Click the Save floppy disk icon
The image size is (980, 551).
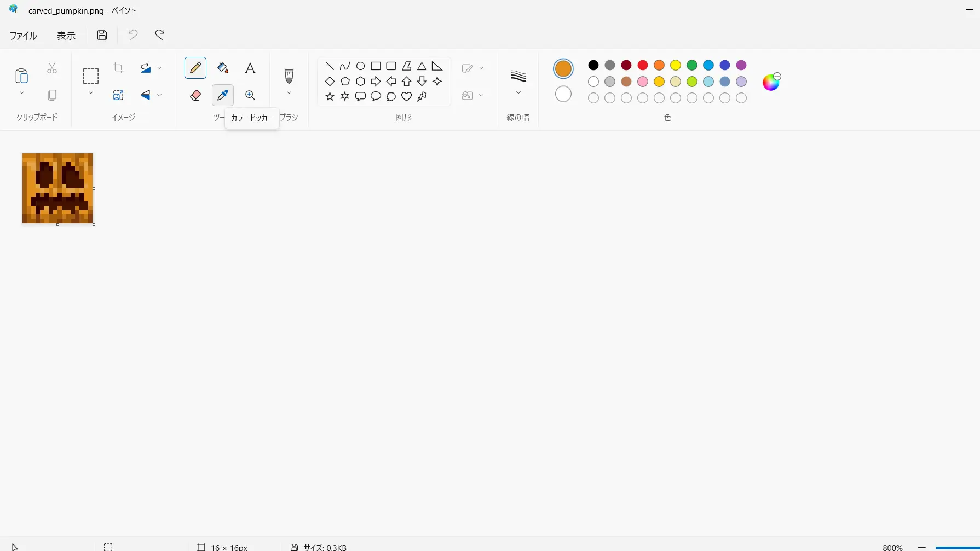point(102,35)
